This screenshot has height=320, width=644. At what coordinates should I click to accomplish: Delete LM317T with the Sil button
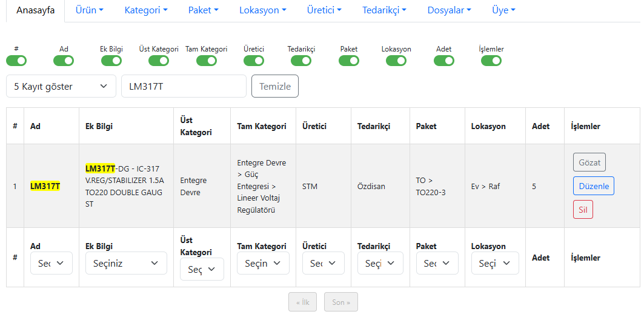583,210
